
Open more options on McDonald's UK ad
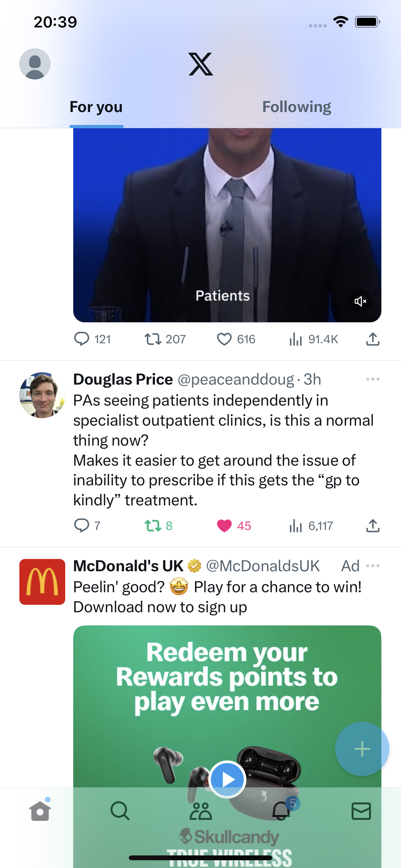pos(373,566)
